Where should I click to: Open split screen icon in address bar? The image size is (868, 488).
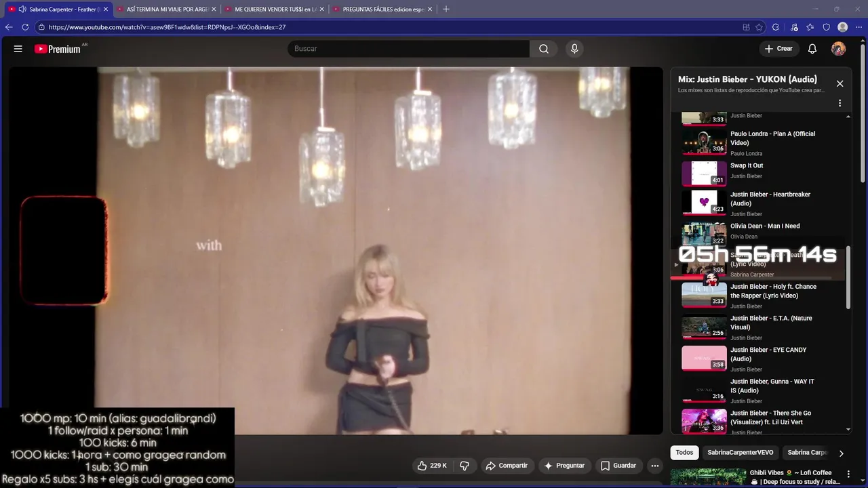(x=746, y=27)
